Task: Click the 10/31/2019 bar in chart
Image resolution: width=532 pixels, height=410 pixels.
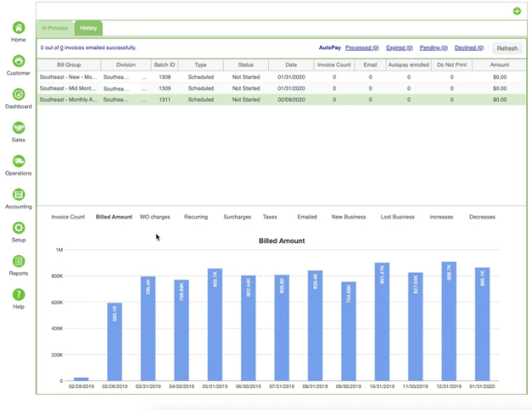Action: 381,322
